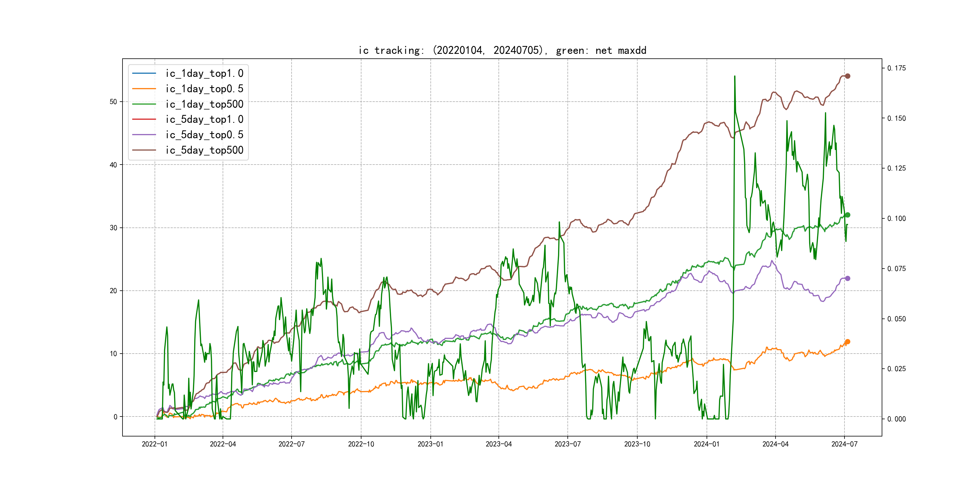Click the brown end-point marker dot
The image size is (980, 490).
(x=847, y=76)
